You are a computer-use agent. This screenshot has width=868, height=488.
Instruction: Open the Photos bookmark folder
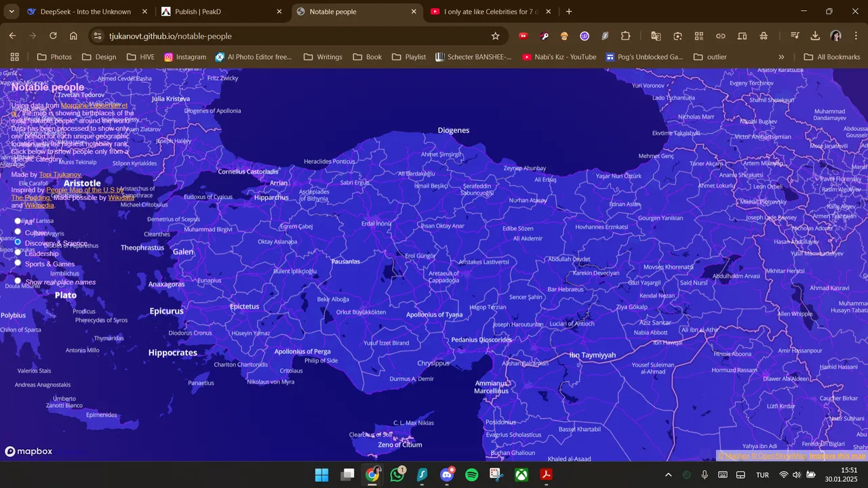[x=54, y=57]
